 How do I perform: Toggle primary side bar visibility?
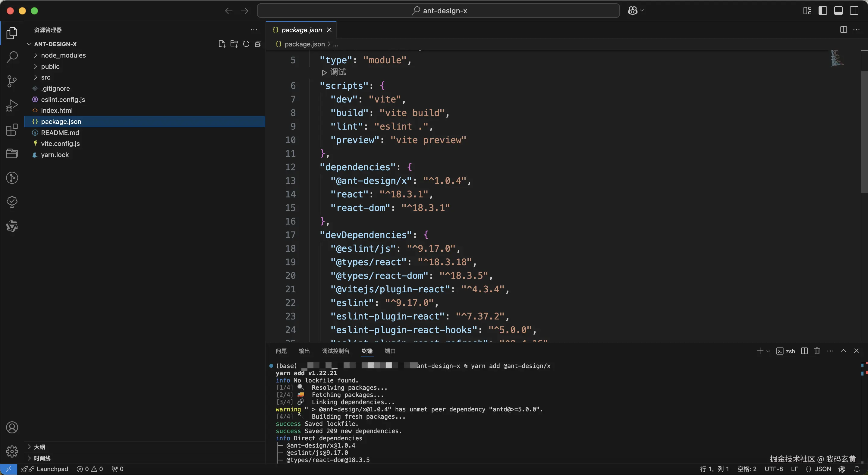click(822, 11)
